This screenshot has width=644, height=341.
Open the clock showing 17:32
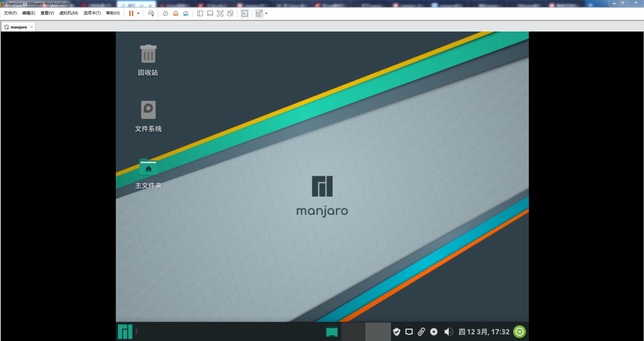click(484, 332)
